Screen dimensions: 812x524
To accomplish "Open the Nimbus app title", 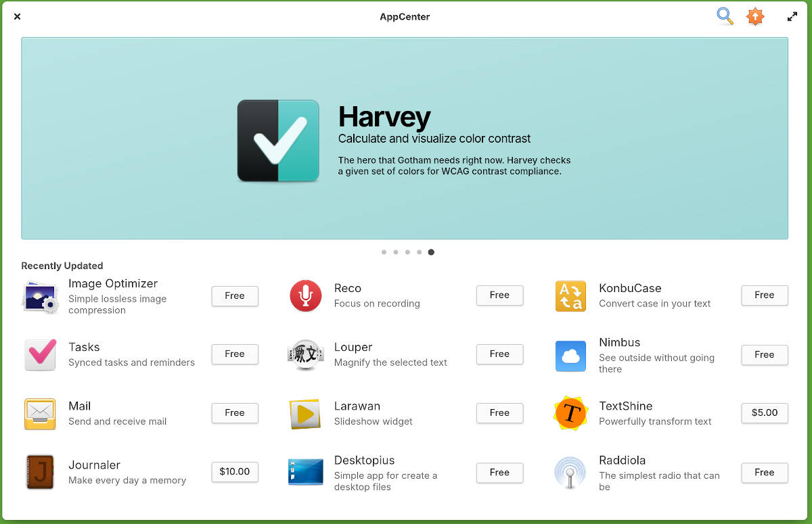I will pos(620,342).
